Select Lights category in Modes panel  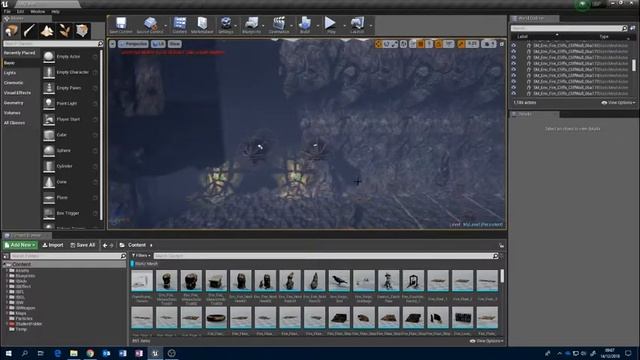tap(10, 73)
